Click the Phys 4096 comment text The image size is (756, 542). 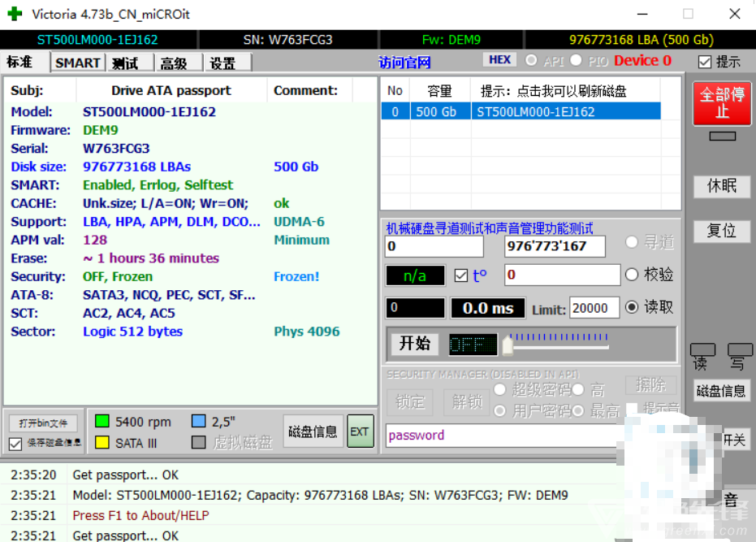(x=307, y=332)
